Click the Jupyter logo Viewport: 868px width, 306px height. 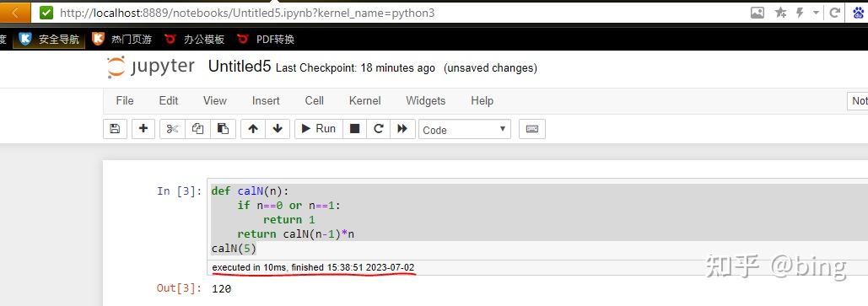[150, 67]
